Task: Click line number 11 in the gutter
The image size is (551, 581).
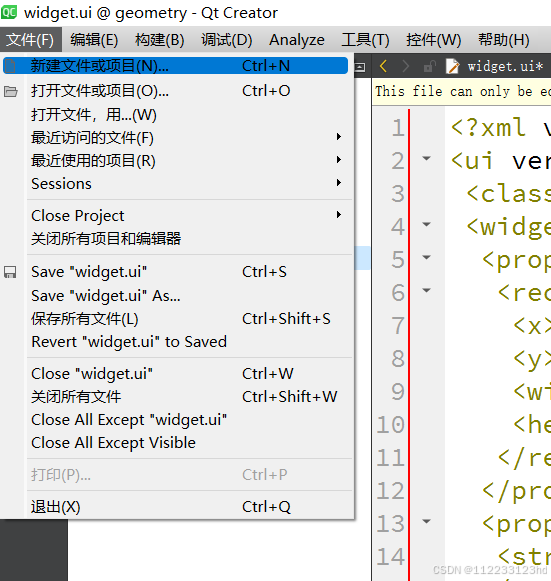Action: pyautogui.click(x=391, y=458)
